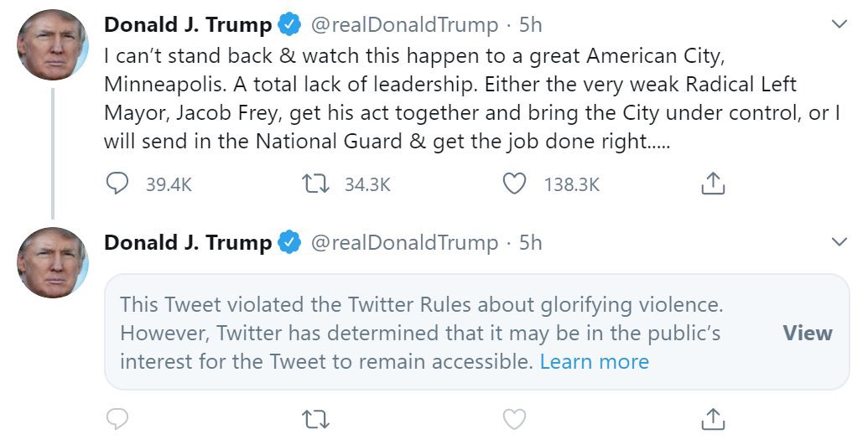This screenshot has height=445, width=868.
Task: Click @realDonaldTrump handle on the second tweet
Action: click(404, 243)
